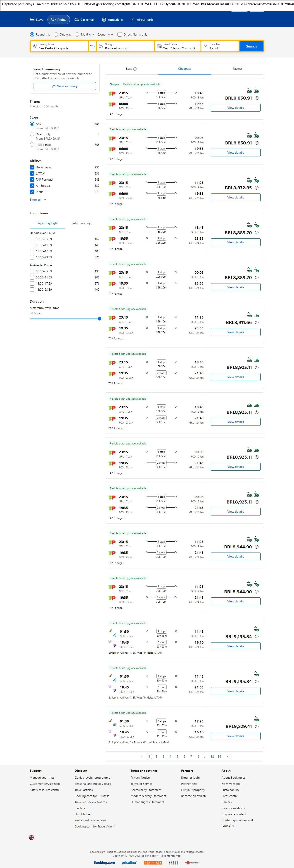Select the One way radio button
Viewport: 294px width, 868px height.
[x=56, y=34]
